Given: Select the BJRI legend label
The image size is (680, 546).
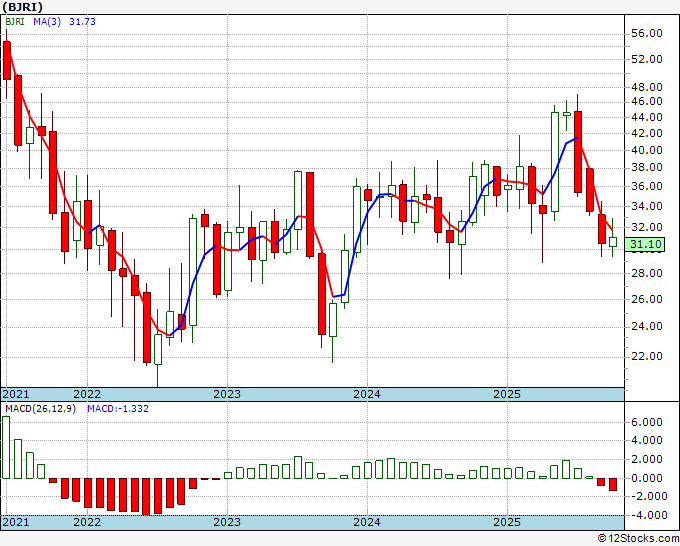Looking at the screenshot, I should (16, 21).
